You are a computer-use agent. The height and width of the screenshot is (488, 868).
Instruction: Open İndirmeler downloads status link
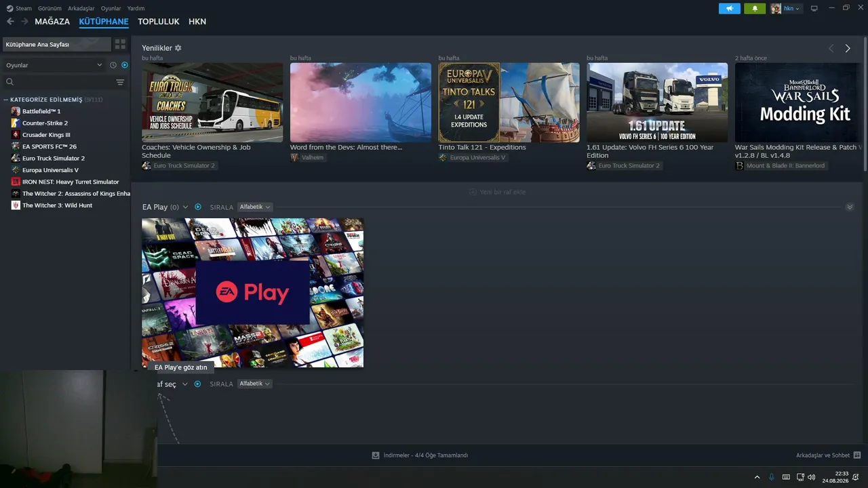pyautogui.click(x=425, y=455)
